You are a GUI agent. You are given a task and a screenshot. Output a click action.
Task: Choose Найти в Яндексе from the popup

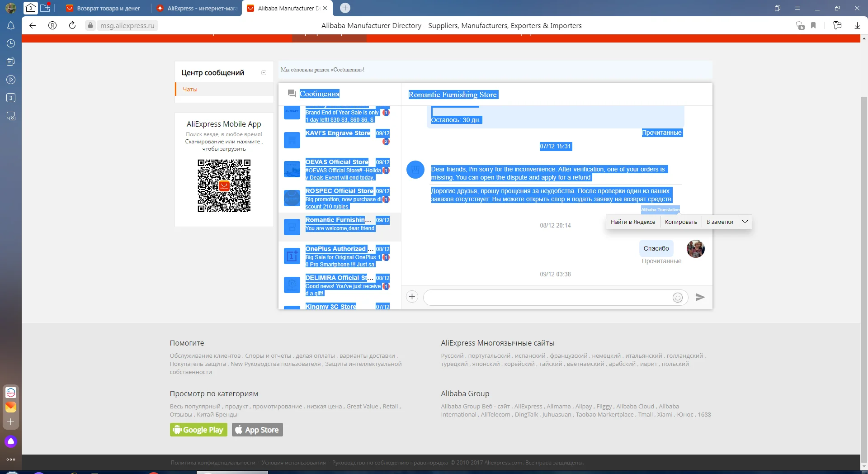633,222
